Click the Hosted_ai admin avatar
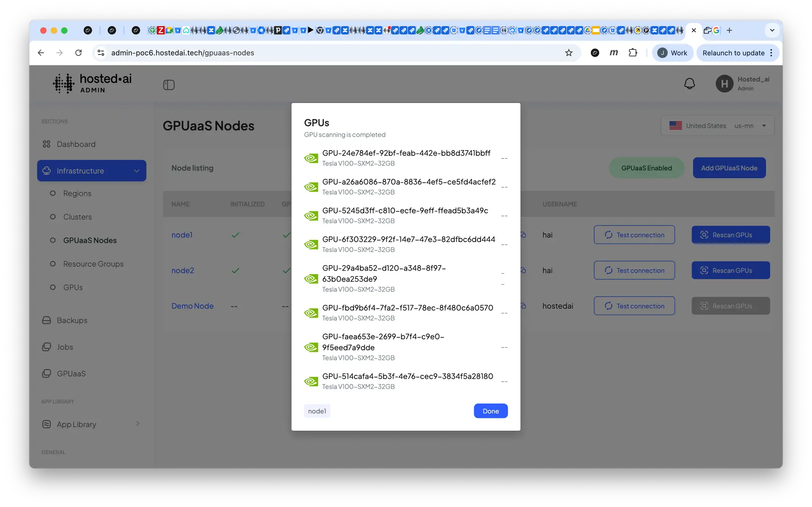This screenshot has width=812, height=507. pyautogui.click(x=724, y=83)
